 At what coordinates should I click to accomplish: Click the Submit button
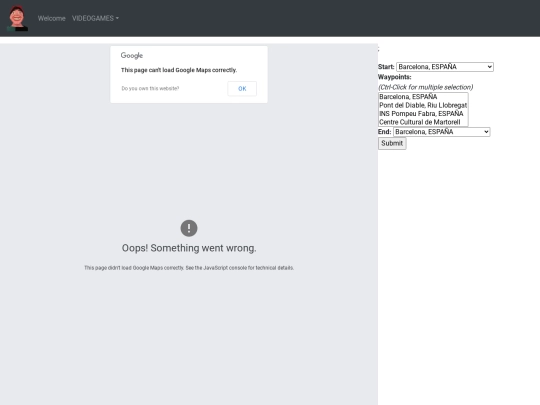[392, 143]
